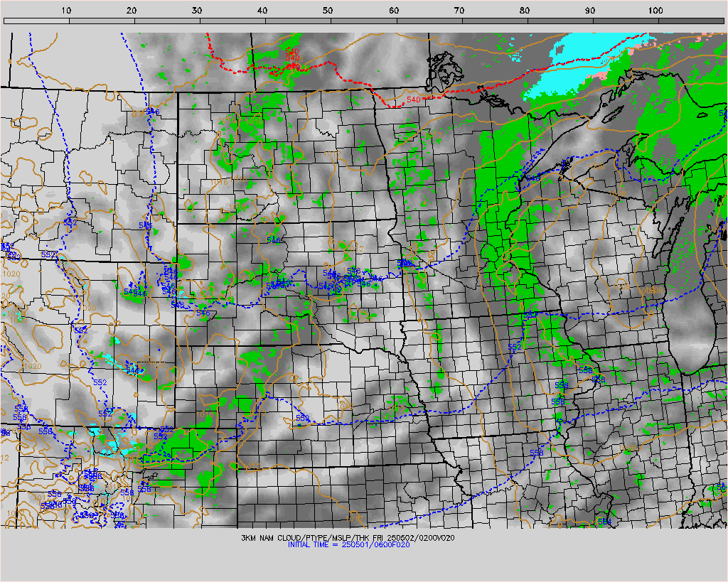Click the "80" label on cloud scale
The image size is (728, 582).
[525, 11]
